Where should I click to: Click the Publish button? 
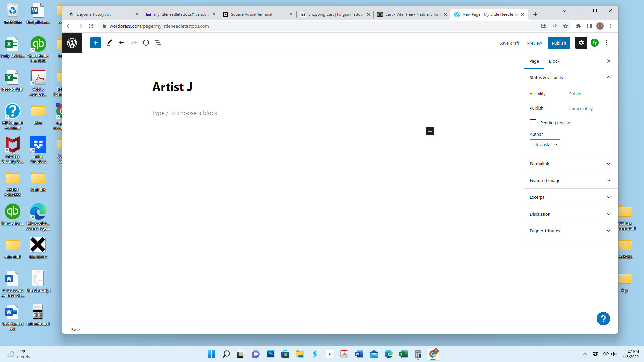coord(559,43)
